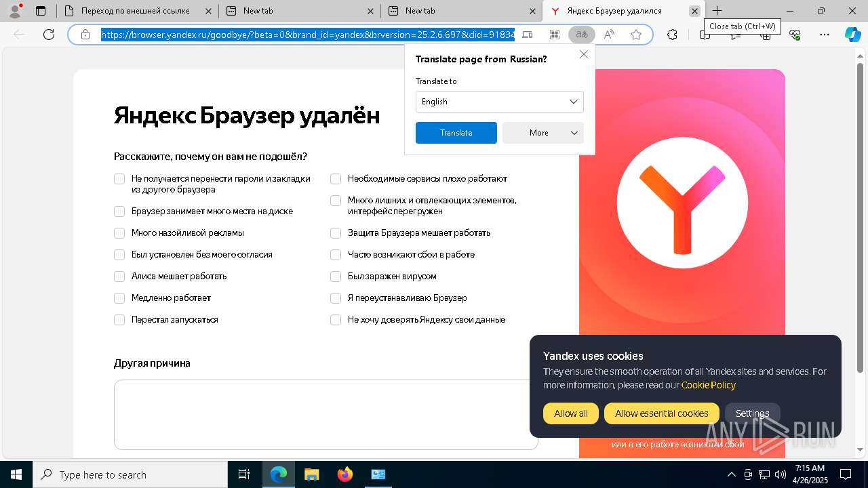The height and width of the screenshot is (488, 868).
Task: Check 'Я переустанавливаю Браузер' box
Action: [336, 298]
